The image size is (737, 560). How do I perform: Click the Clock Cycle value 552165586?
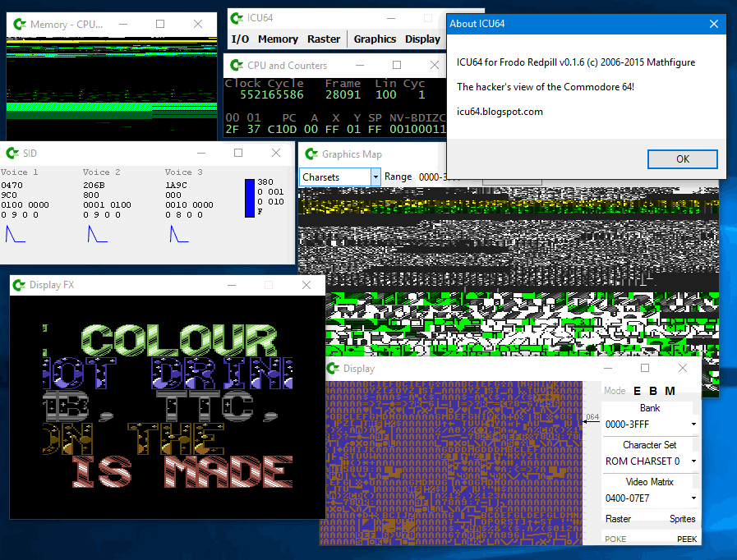pos(272,95)
